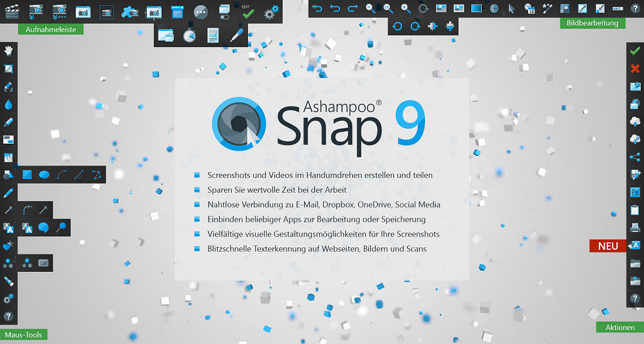Confirm with the green checkmark in Aktionen bar
Image resolution: width=644 pixels, height=344 pixels.
635,51
